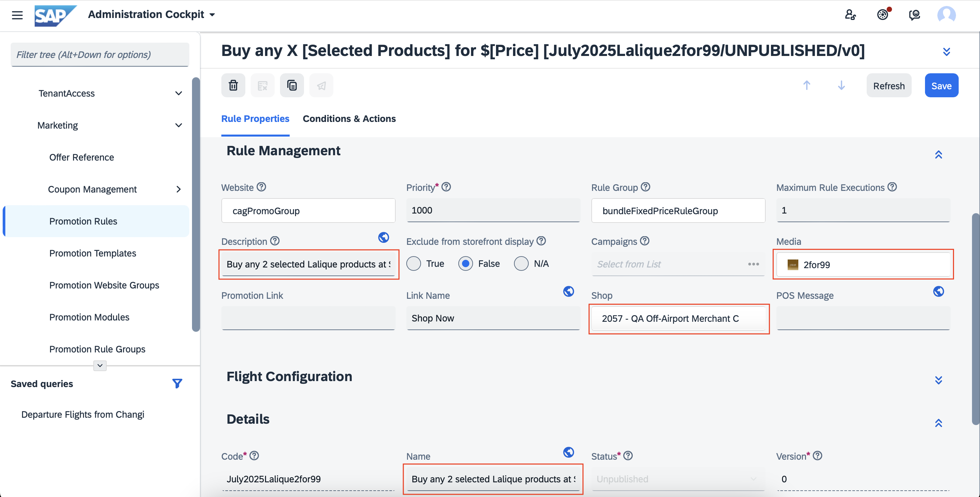
Task: Click the Filter tree input box
Action: (x=100, y=54)
